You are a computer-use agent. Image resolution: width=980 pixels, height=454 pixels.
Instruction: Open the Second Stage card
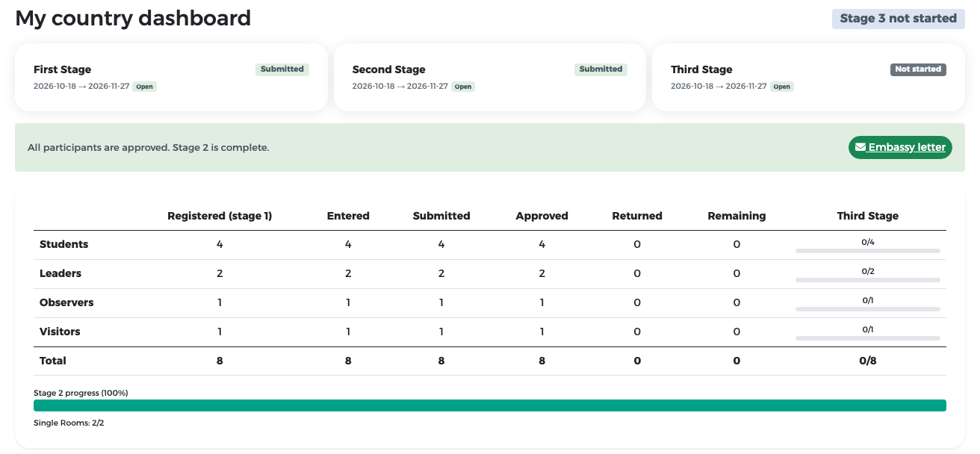click(490, 78)
